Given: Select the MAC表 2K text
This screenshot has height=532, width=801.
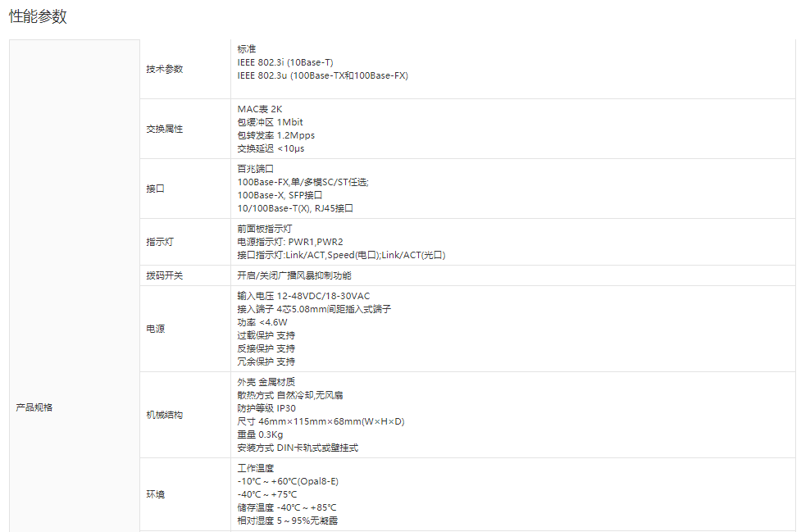Looking at the screenshot, I should (x=260, y=109).
